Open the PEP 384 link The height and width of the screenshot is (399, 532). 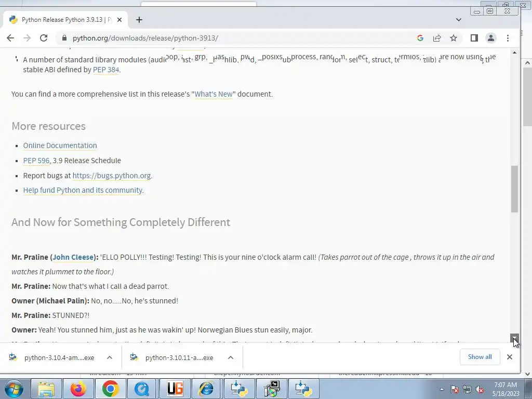(106, 70)
